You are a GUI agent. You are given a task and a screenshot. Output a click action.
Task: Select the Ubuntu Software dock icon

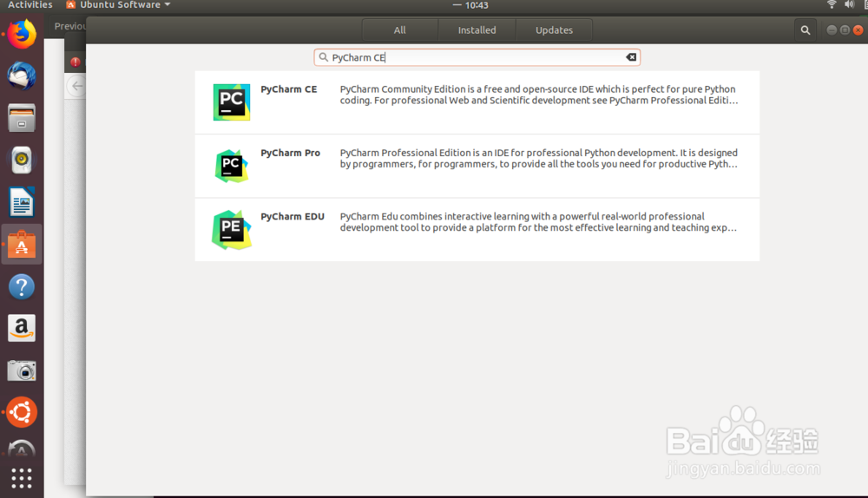click(x=22, y=244)
